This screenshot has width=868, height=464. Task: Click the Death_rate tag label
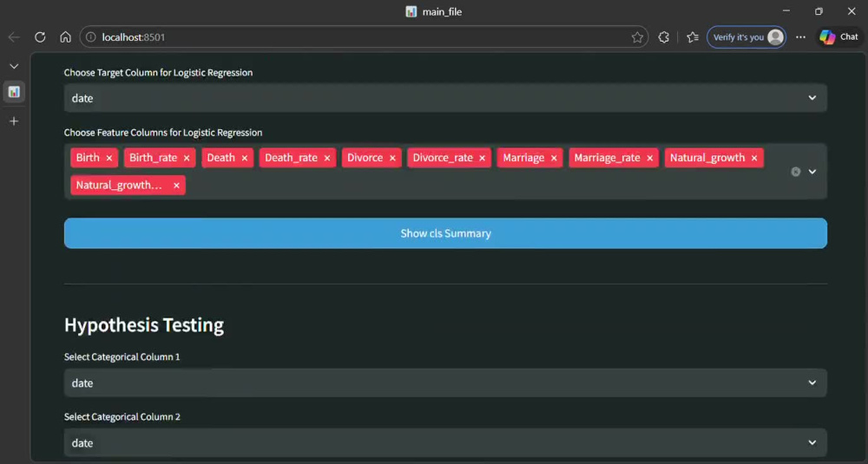(x=291, y=158)
